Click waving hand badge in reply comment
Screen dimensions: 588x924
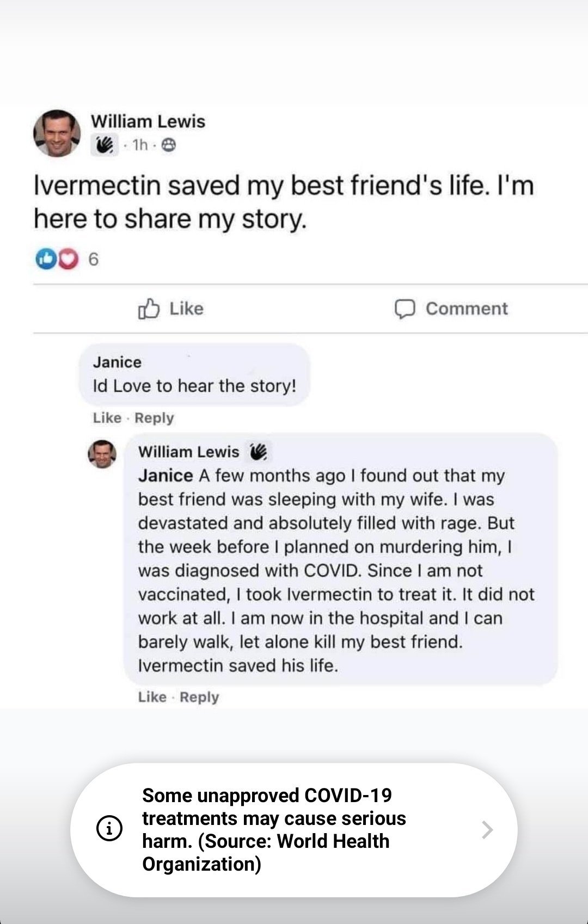[259, 451]
